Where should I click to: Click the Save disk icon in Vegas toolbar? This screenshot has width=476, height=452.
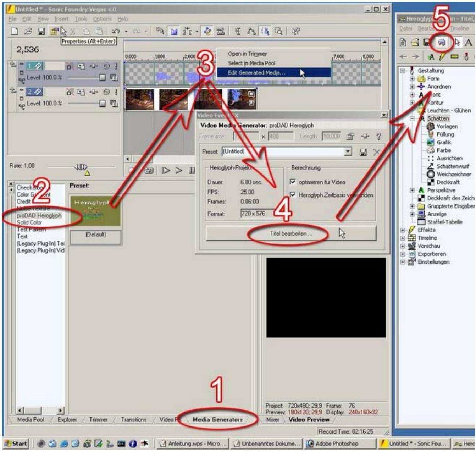[x=41, y=31]
